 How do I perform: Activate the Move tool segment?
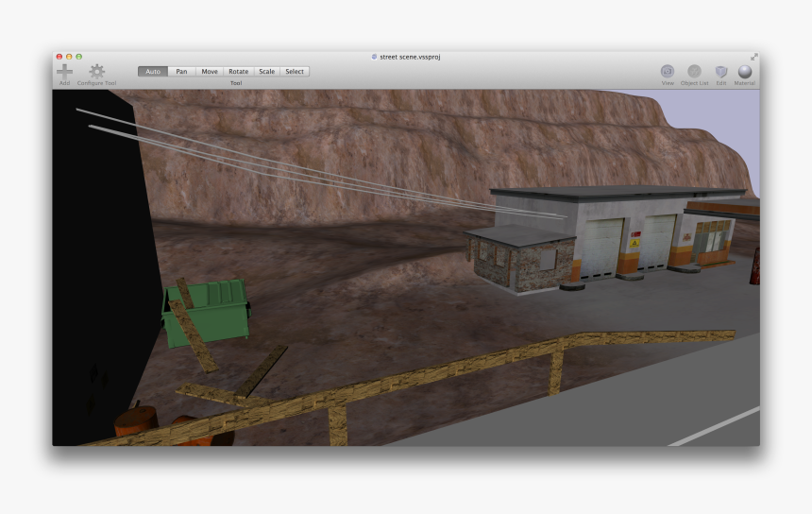coord(210,71)
